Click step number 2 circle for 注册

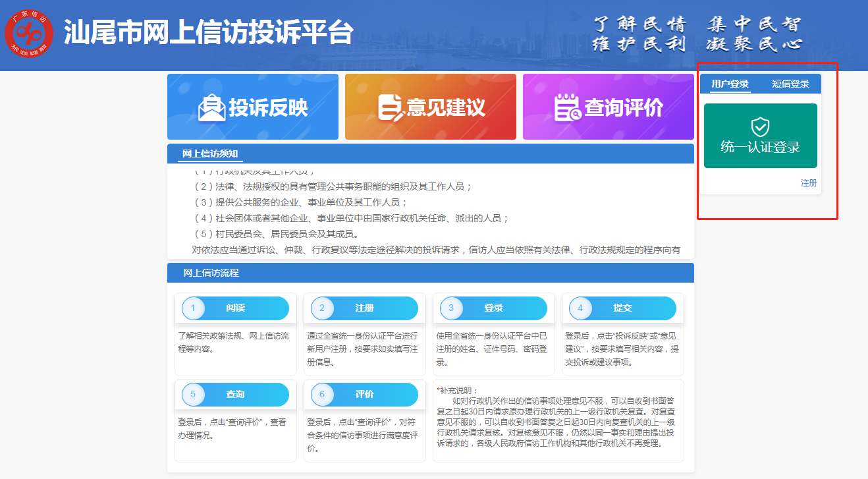[322, 308]
